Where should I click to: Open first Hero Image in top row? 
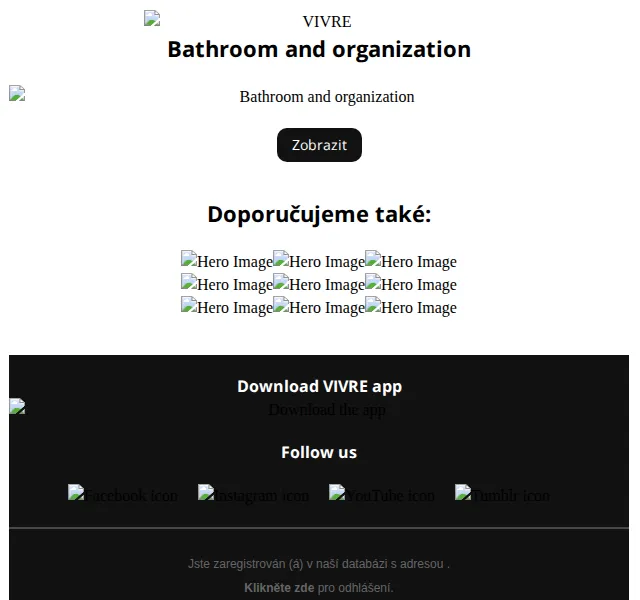(227, 261)
